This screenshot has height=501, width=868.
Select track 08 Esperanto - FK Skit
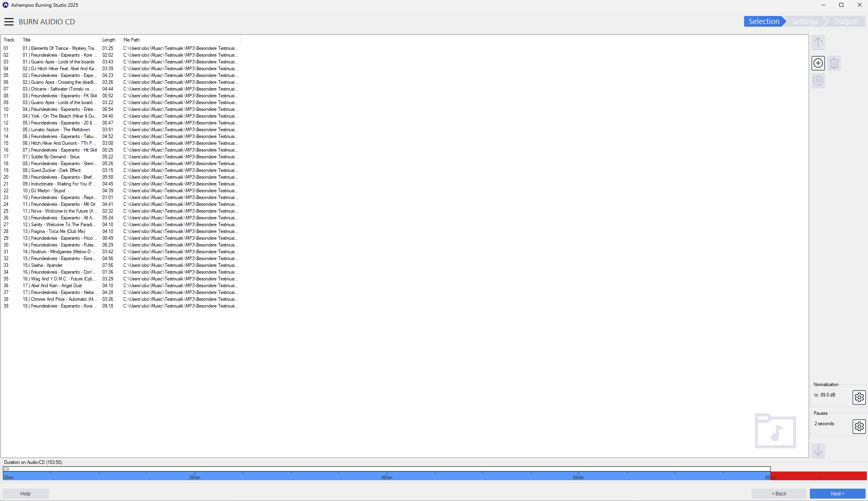pyautogui.click(x=120, y=96)
